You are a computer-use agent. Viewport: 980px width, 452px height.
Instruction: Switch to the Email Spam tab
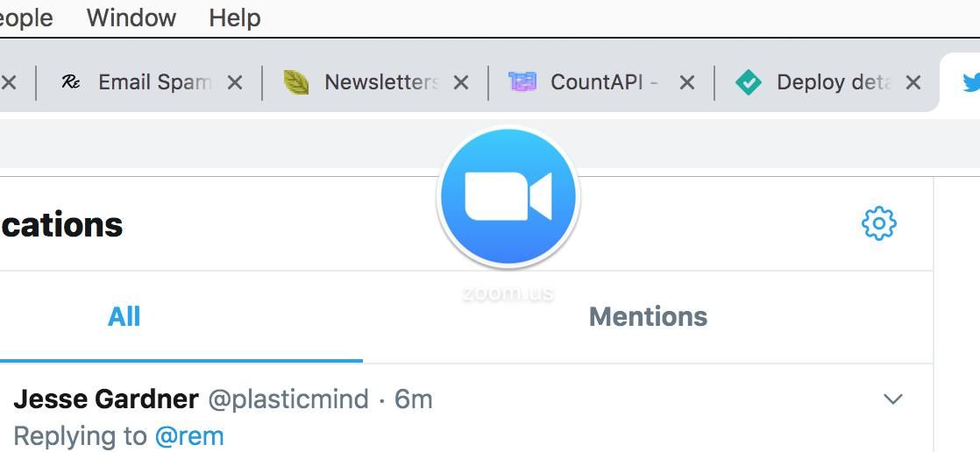pyautogui.click(x=149, y=81)
